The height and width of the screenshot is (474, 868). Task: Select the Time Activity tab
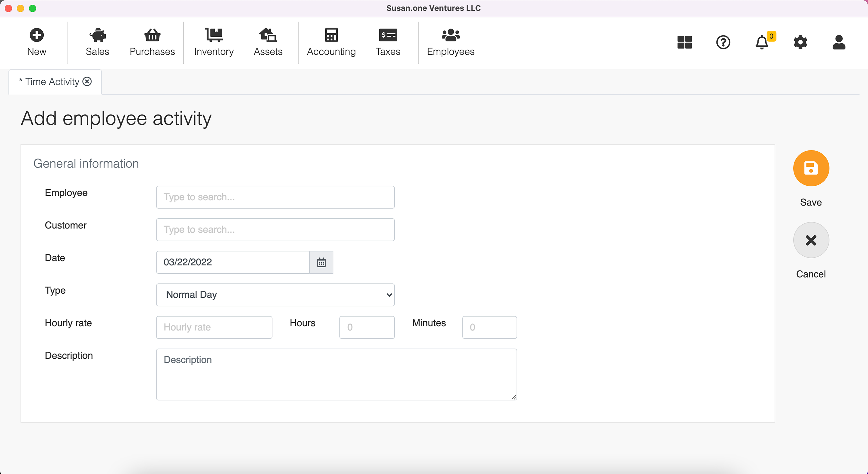click(x=52, y=82)
